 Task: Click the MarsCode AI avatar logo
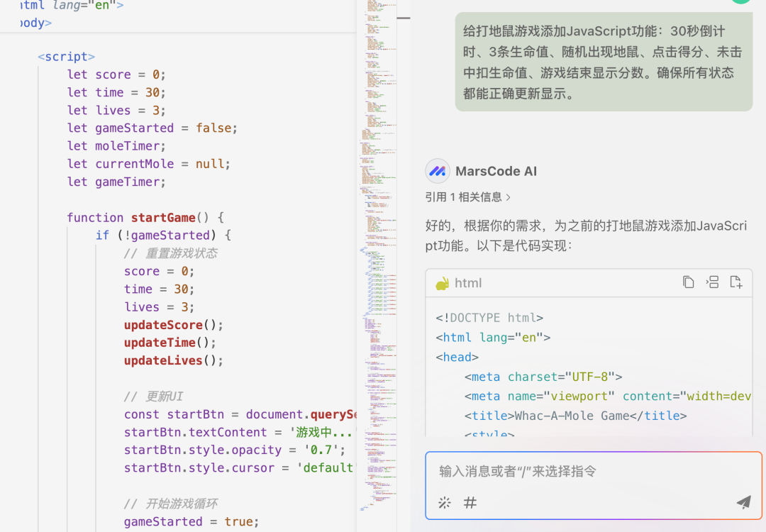pyautogui.click(x=437, y=171)
